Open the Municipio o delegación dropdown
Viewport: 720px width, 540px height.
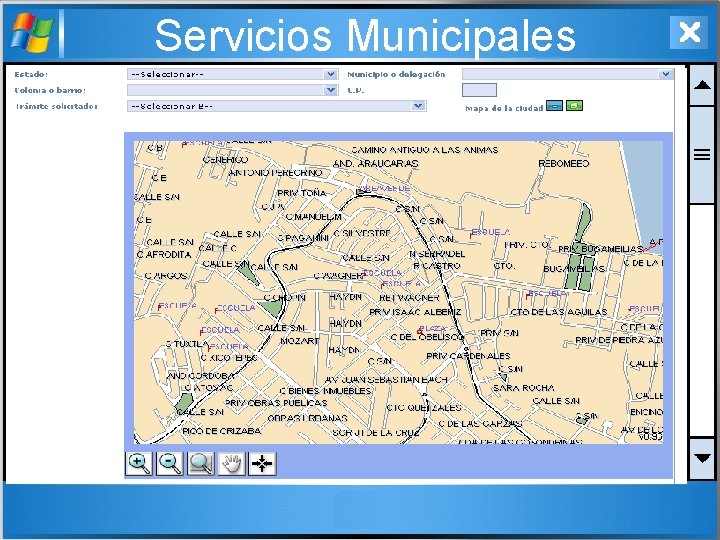click(x=568, y=74)
